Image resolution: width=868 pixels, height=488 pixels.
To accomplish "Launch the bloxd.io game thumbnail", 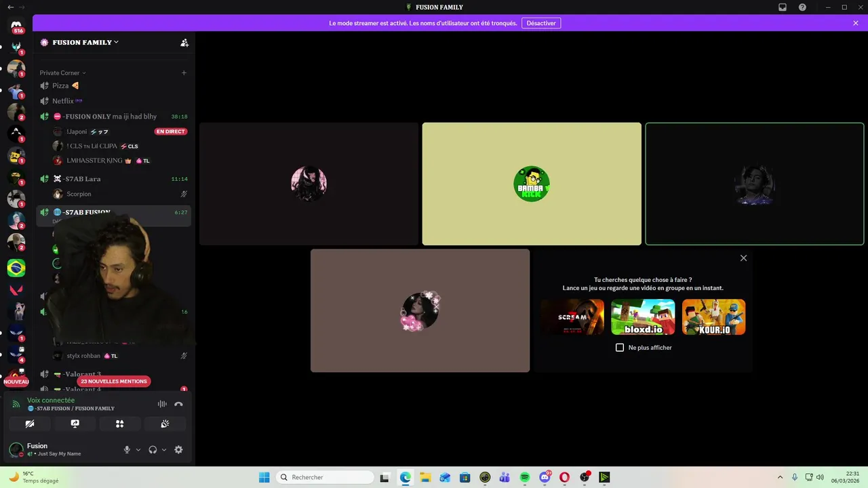I will pos(643,317).
